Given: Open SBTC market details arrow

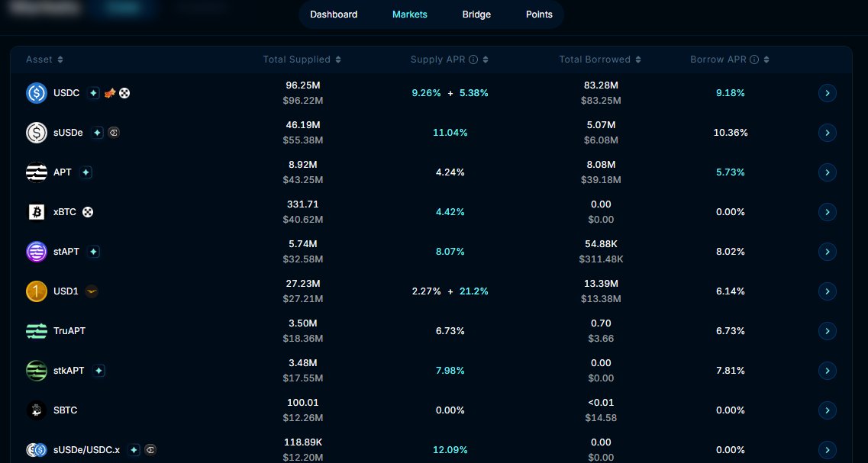Looking at the screenshot, I should point(828,410).
